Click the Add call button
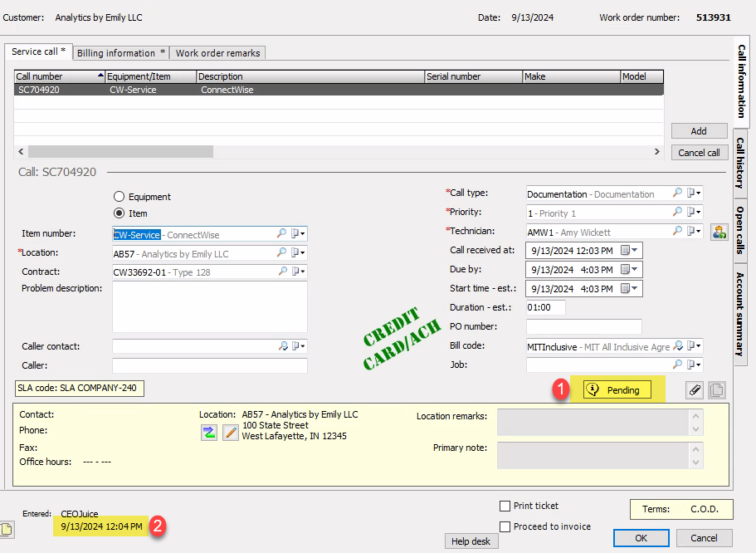The image size is (756, 553). (x=699, y=130)
